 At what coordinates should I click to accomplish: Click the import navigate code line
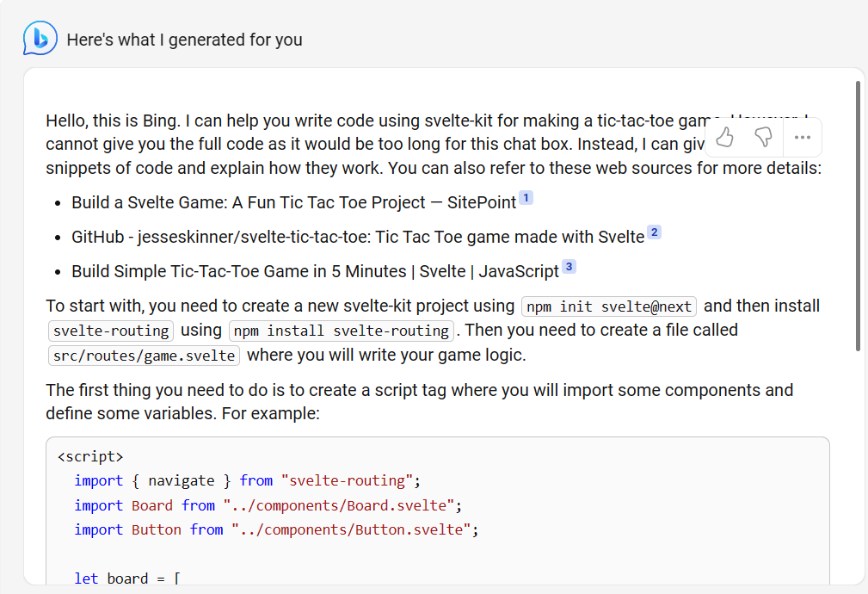point(248,481)
